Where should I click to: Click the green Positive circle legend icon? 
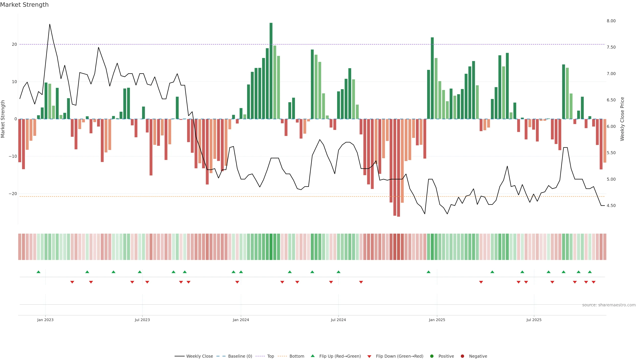click(x=432, y=356)
